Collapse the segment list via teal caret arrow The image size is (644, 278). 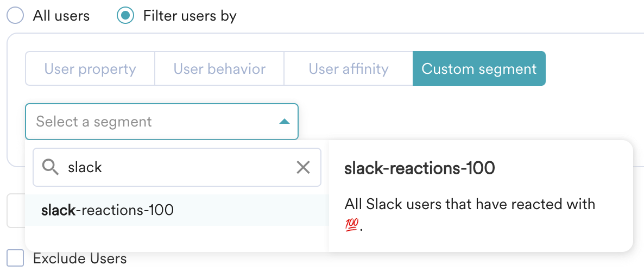click(284, 122)
